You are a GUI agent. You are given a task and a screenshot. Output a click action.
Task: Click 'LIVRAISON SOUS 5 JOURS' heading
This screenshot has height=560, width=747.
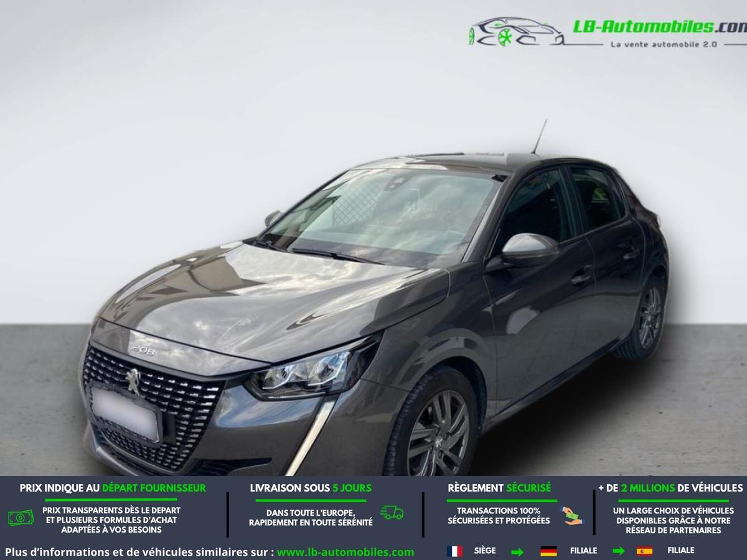click(x=311, y=488)
